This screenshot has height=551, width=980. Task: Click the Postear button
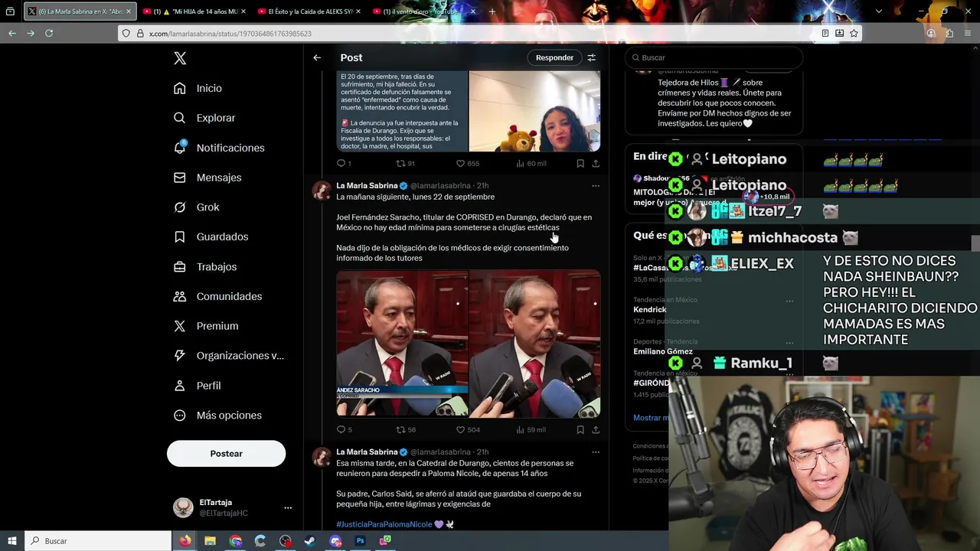click(x=227, y=454)
